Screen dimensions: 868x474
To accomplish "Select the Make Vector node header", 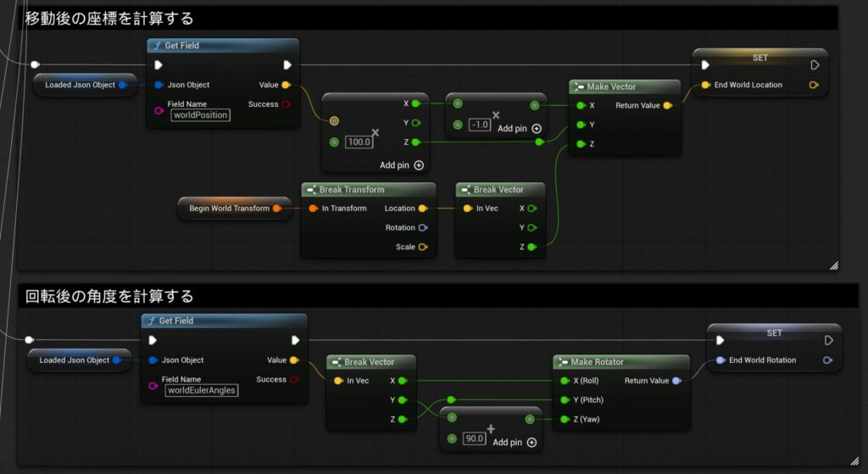I will click(625, 86).
